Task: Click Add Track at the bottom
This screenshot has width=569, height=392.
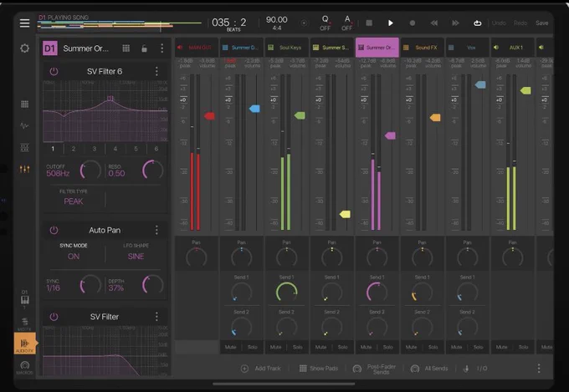Action: pos(261,369)
